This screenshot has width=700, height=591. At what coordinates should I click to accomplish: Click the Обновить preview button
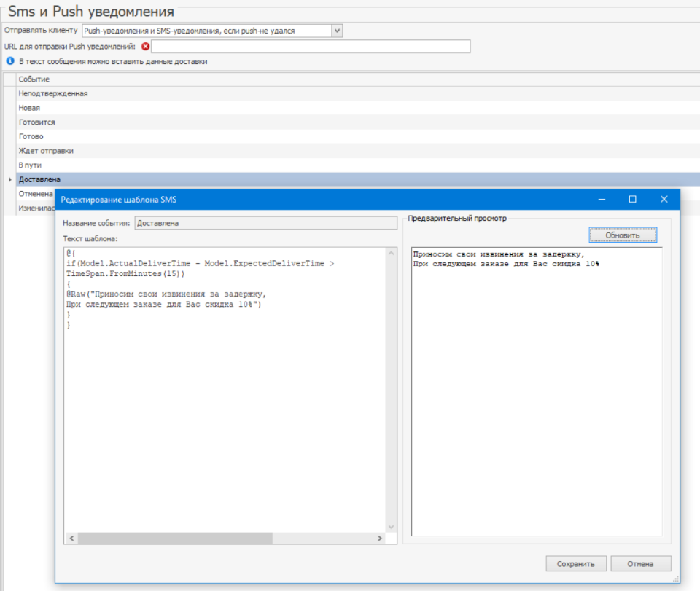[623, 235]
